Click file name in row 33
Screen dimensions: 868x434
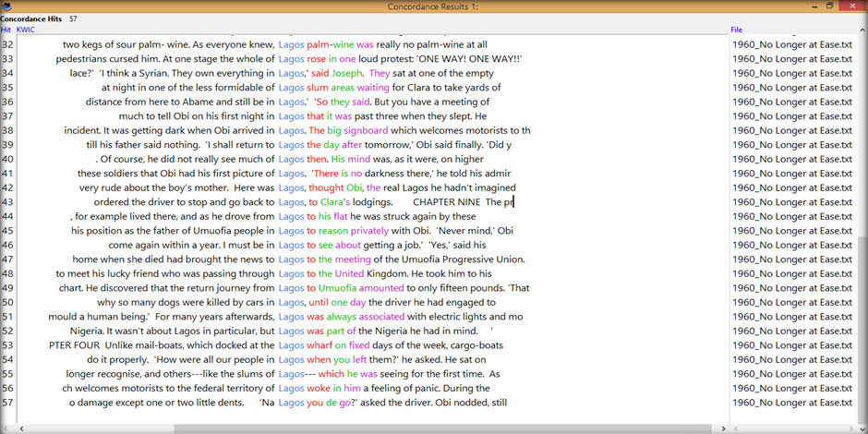(792, 59)
